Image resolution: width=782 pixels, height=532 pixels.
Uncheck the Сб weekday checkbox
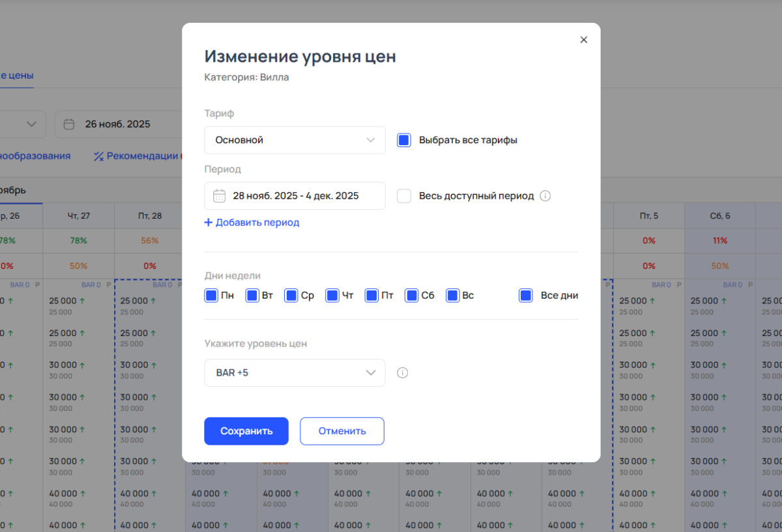click(x=411, y=295)
